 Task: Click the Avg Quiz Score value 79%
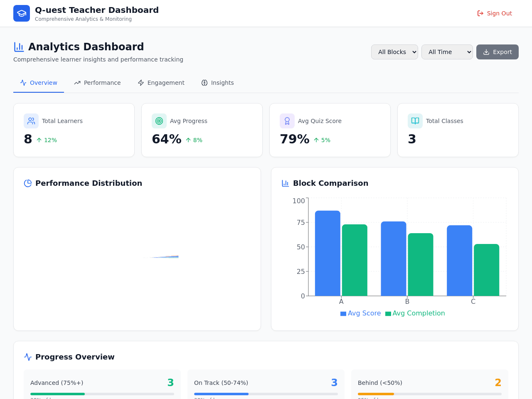pyautogui.click(x=294, y=139)
